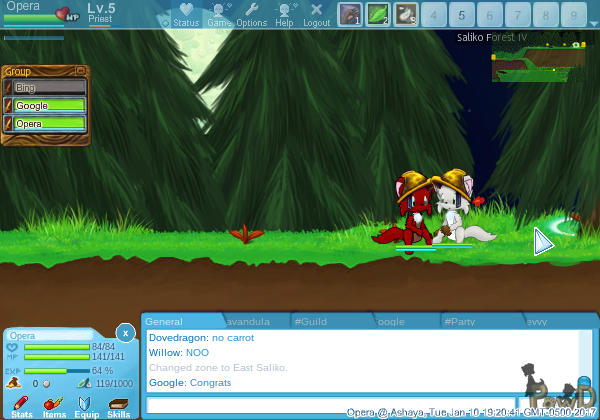Switch to the #Party chat tab

(481, 322)
